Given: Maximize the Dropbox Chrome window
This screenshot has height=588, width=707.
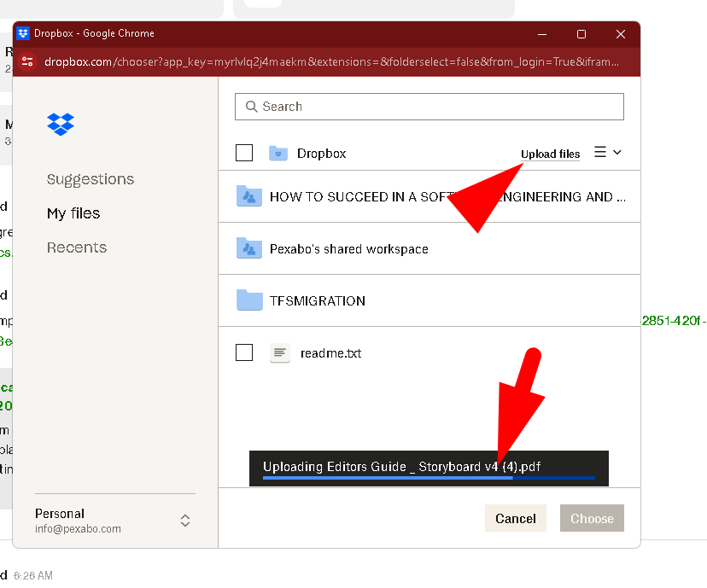Looking at the screenshot, I should 581,34.
